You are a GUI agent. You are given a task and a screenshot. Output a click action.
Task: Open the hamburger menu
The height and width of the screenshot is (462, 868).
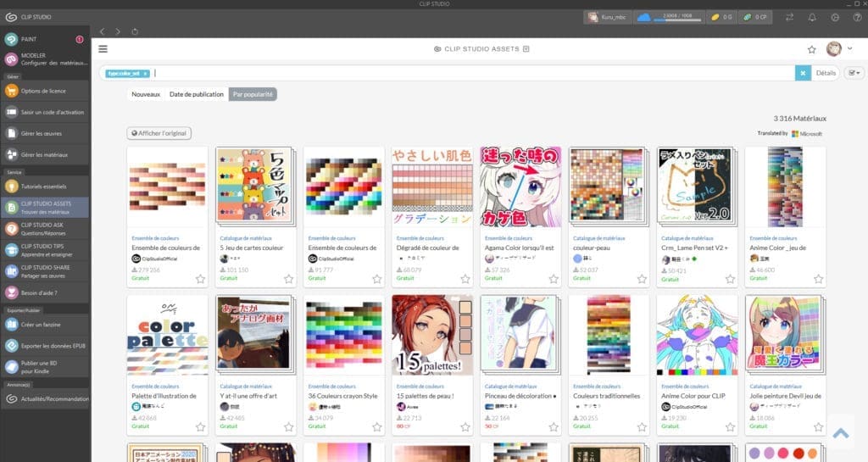click(x=103, y=49)
